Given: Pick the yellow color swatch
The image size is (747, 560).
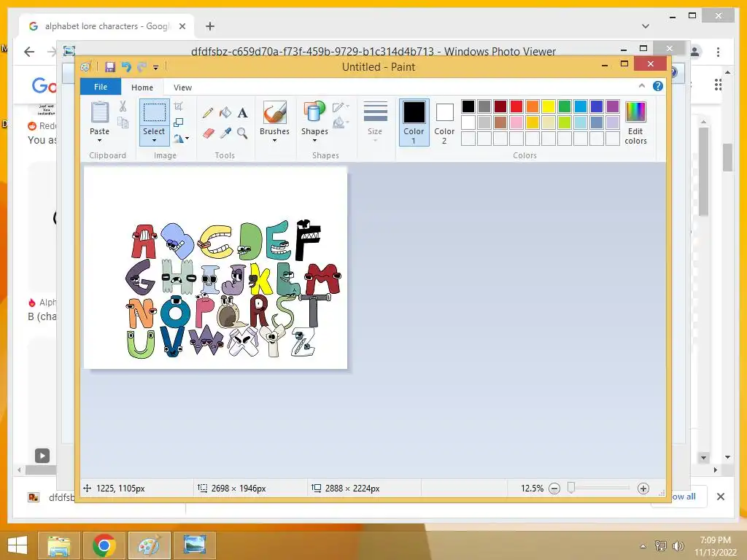Looking at the screenshot, I should pos(549,106).
